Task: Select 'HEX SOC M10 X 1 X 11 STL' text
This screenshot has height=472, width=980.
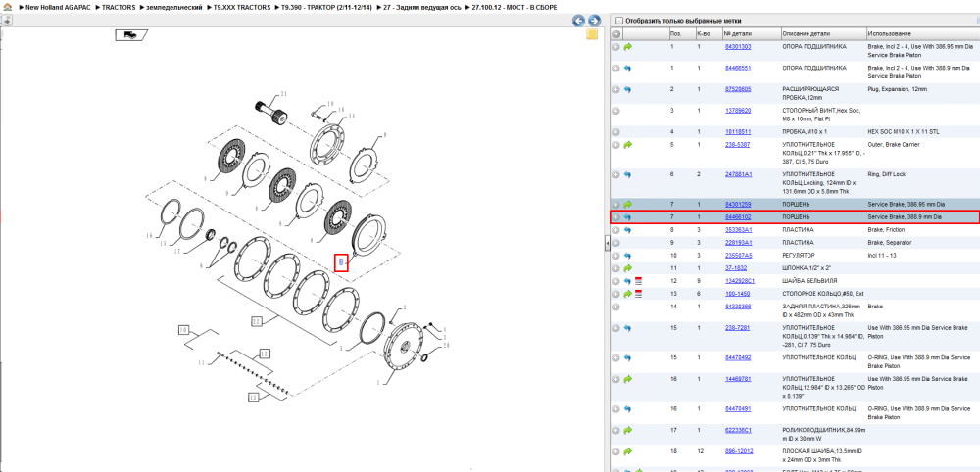Action: [903, 132]
